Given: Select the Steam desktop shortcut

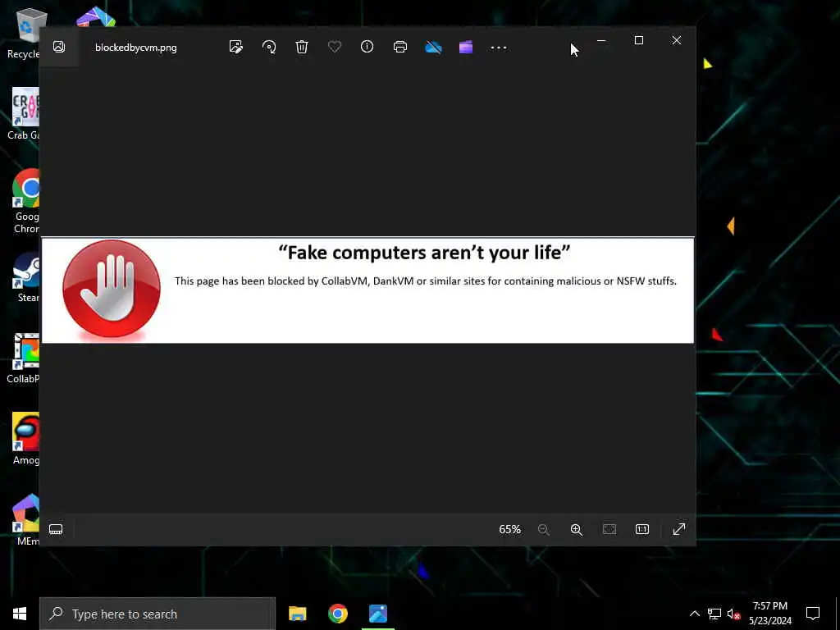Looking at the screenshot, I should coord(26,279).
